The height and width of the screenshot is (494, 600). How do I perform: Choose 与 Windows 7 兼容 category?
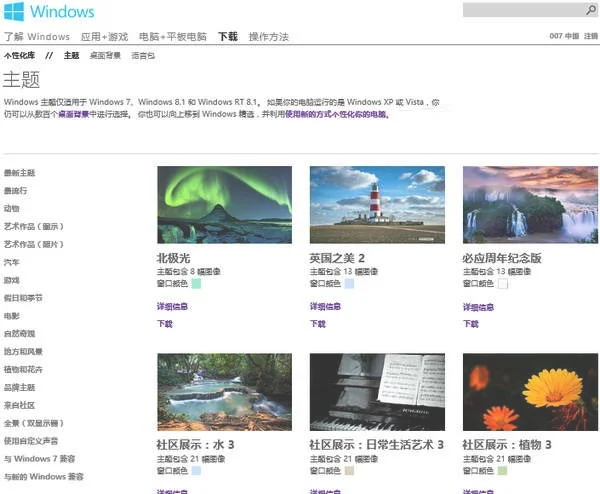pyautogui.click(x=39, y=458)
